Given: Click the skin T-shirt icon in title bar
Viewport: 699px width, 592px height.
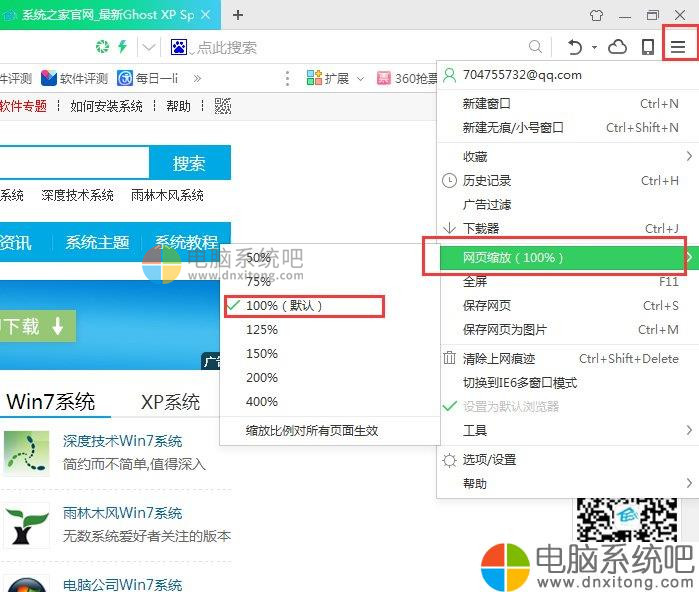Looking at the screenshot, I should click(596, 16).
